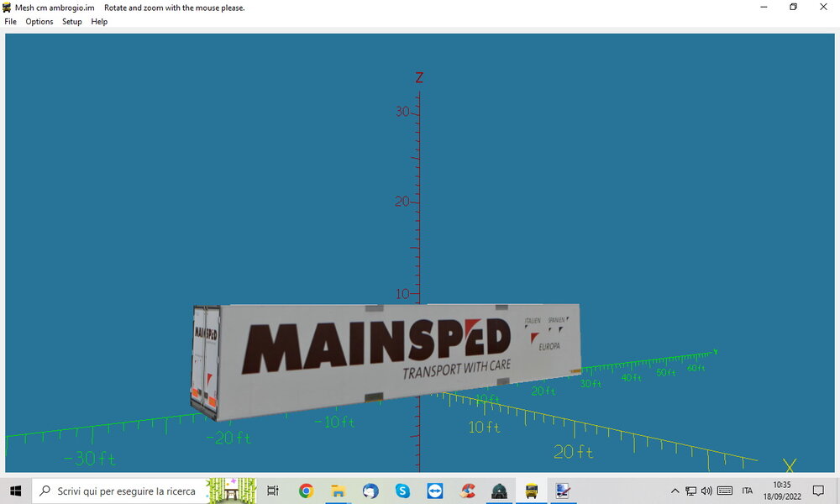Open network status in system tray
840x504 pixels.
coord(691,491)
